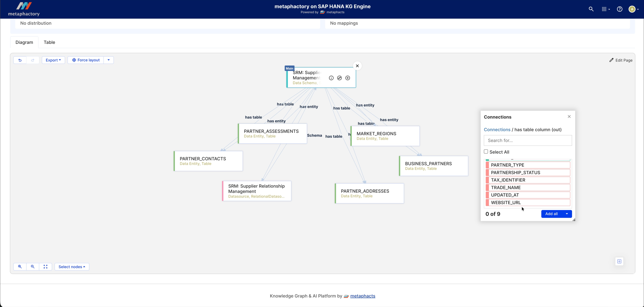Select the PARTNER_CONTACTS node
This screenshot has height=307, width=644.
(208, 161)
